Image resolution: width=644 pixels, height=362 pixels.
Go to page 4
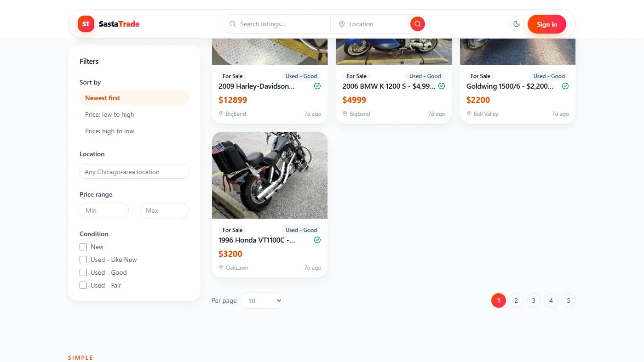click(x=551, y=300)
